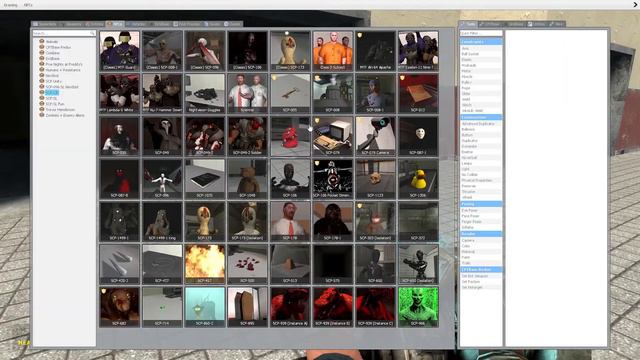
Task: Select the SCP-860-2 cyan forest icon
Action: pyautogui.click(x=205, y=306)
